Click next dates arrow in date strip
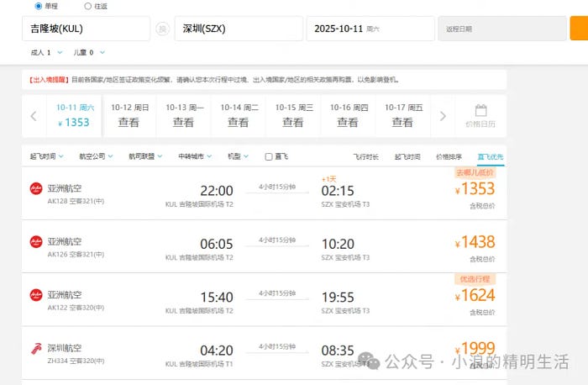The height and width of the screenshot is (385, 588). point(443,116)
